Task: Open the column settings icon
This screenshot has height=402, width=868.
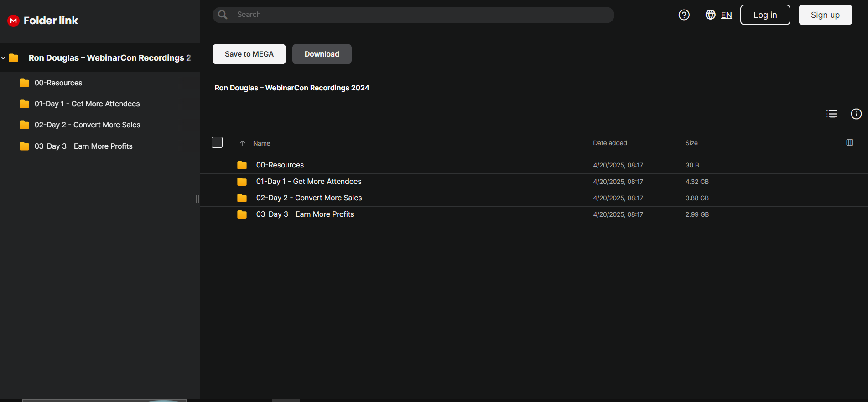Action: coord(850,142)
